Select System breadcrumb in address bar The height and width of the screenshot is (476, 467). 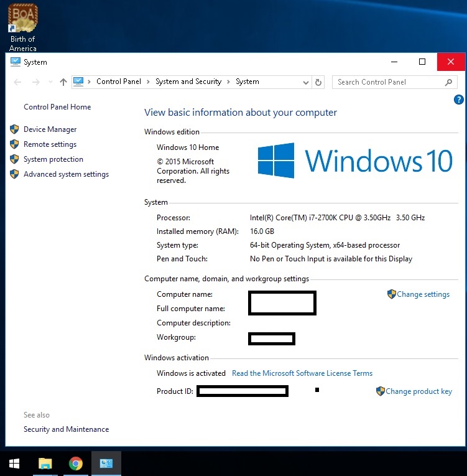tap(247, 82)
